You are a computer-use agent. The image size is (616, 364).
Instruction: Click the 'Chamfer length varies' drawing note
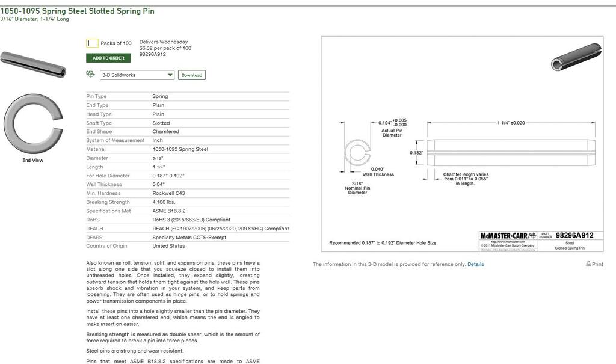coord(466,179)
